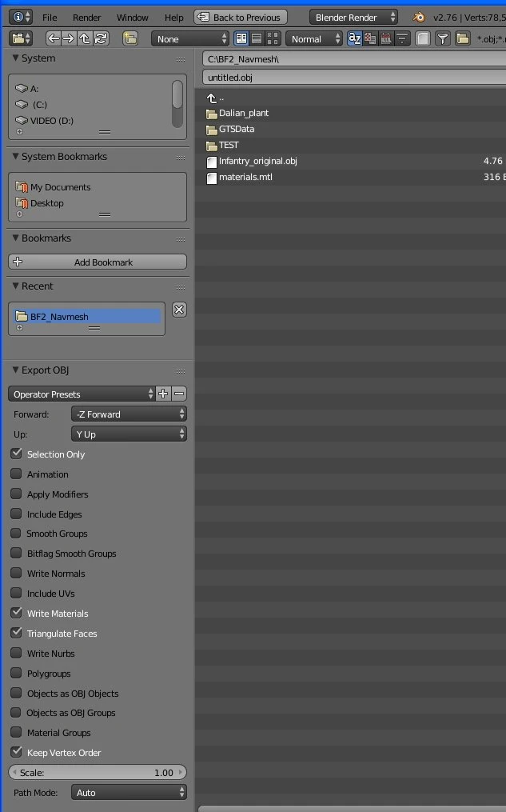Disable the Selection Only checkbox

[x=16, y=454]
